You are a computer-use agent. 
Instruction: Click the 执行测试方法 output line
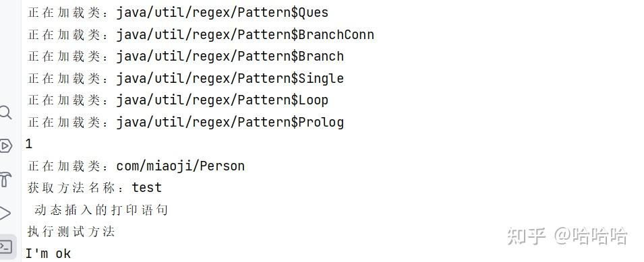[x=71, y=232]
